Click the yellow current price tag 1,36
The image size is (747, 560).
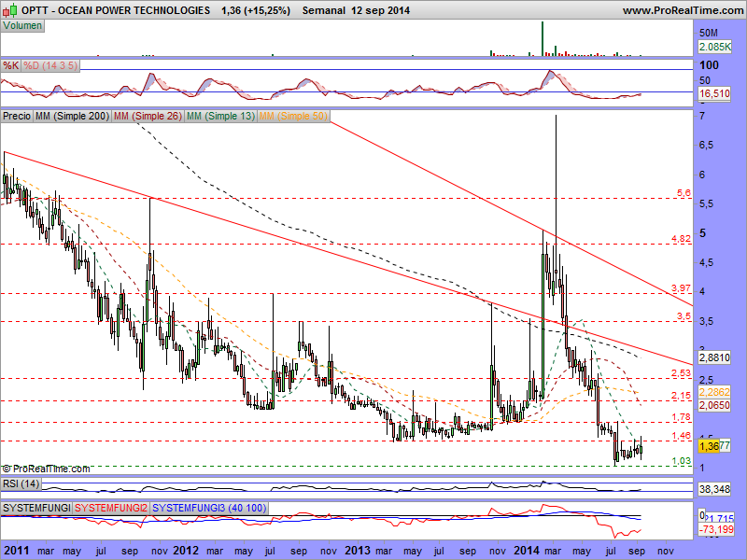point(709,446)
